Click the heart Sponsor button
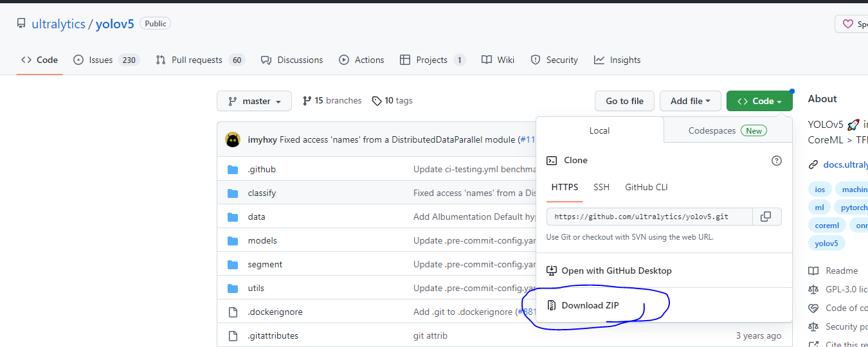 851,24
